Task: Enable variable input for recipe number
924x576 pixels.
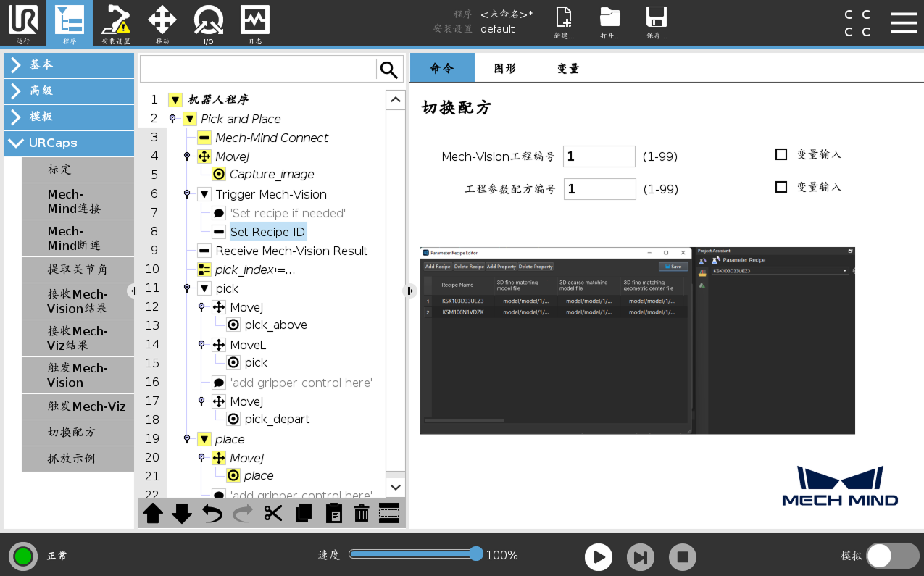Action: [781, 187]
